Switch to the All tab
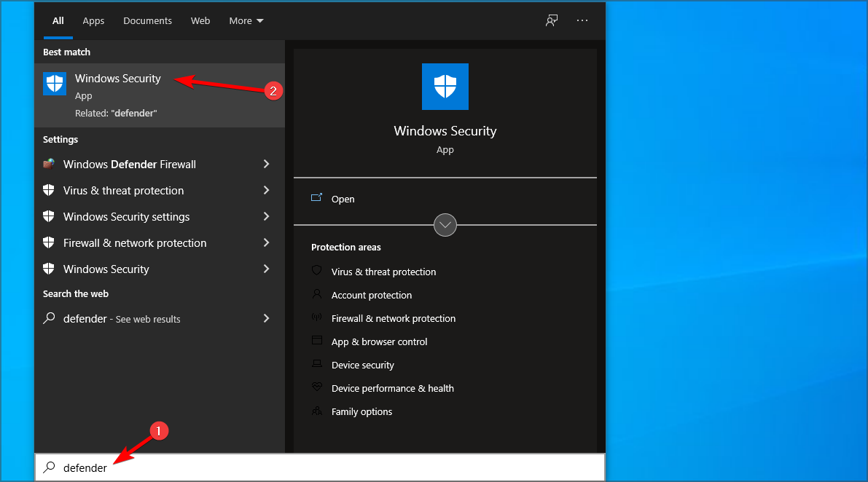868x482 pixels. (x=58, y=21)
